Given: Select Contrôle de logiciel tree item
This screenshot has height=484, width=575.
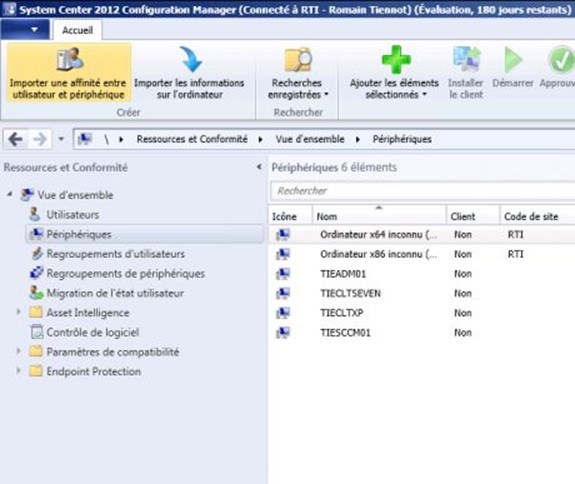Looking at the screenshot, I should click(x=93, y=332).
